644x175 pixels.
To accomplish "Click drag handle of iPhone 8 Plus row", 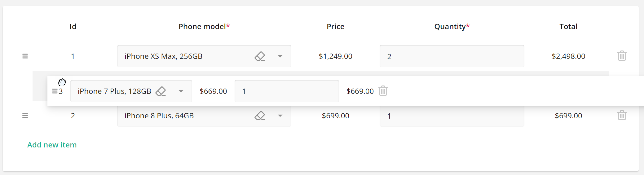I will click(25, 116).
